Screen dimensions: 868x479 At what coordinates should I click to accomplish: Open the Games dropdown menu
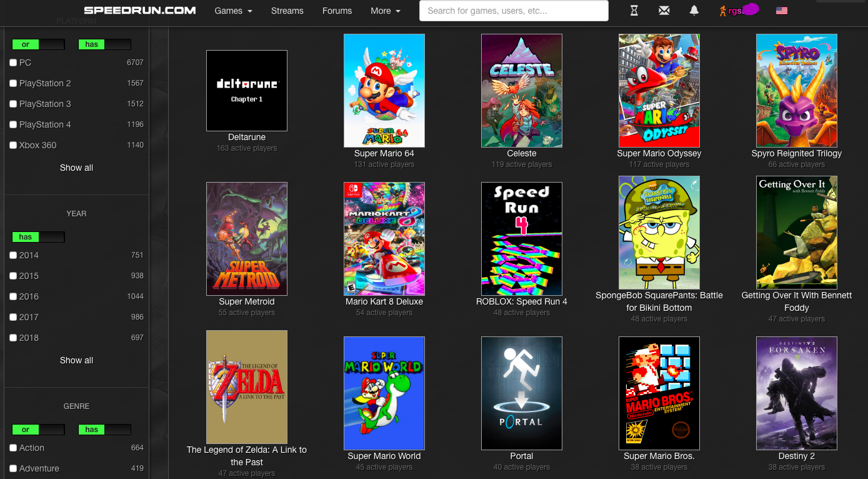tap(233, 11)
